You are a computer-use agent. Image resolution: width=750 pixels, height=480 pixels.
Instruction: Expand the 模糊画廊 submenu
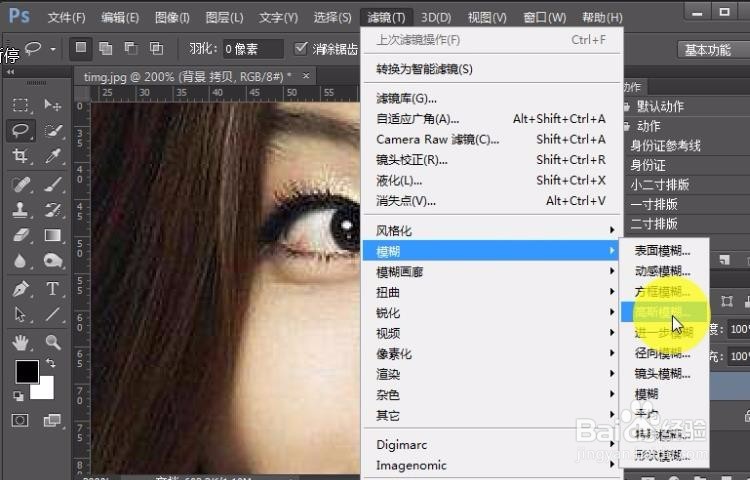pyautogui.click(x=491, y=272)
